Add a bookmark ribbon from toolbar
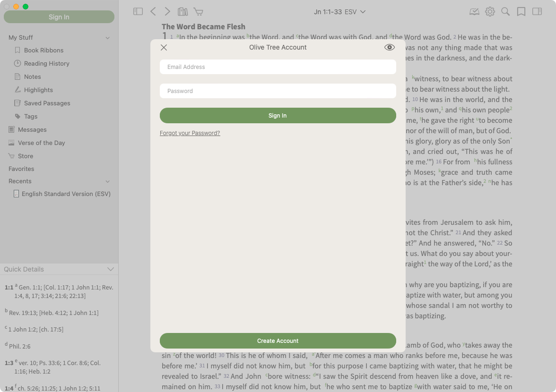This screenshot has height=392, width=556. coord(521,11)
